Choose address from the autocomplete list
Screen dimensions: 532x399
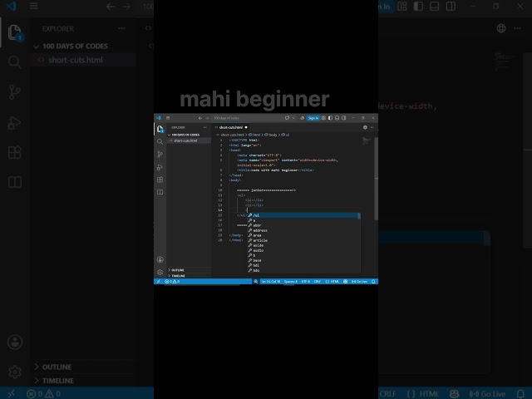click(303, 230)
